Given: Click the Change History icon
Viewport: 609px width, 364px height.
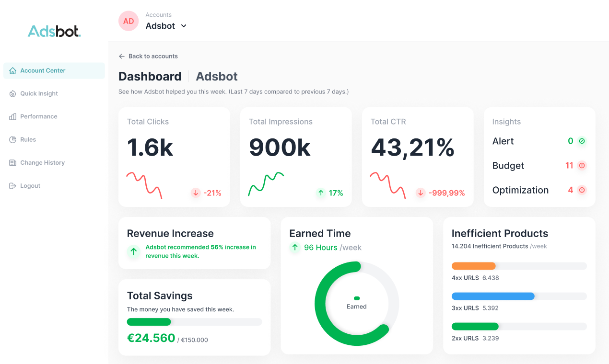Looking at the screenshot, I should tap(13, 163).
